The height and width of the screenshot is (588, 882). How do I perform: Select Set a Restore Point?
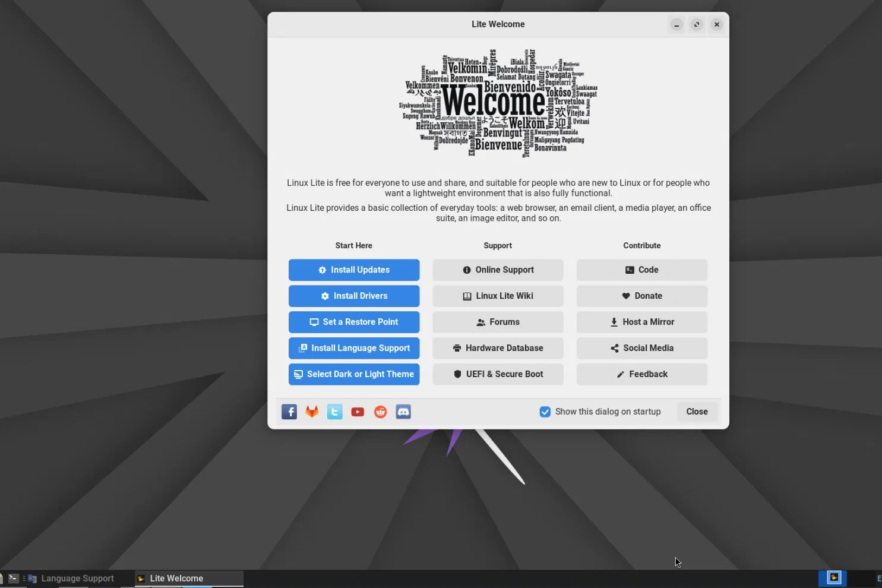[x=353, y=322]
